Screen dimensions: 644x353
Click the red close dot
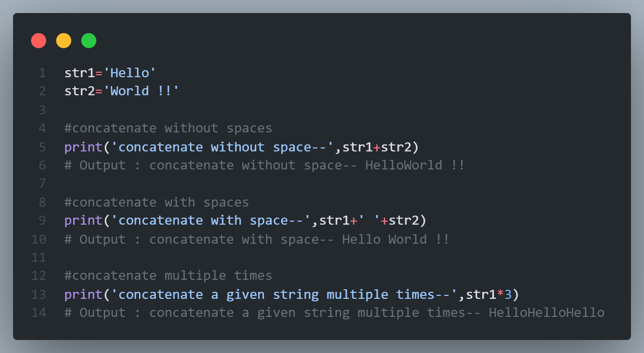39,41
